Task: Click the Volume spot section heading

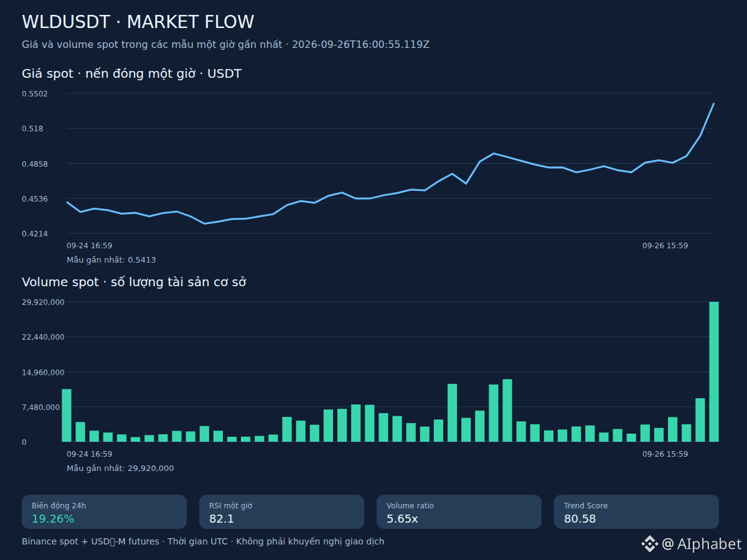Action: point(134,282)
